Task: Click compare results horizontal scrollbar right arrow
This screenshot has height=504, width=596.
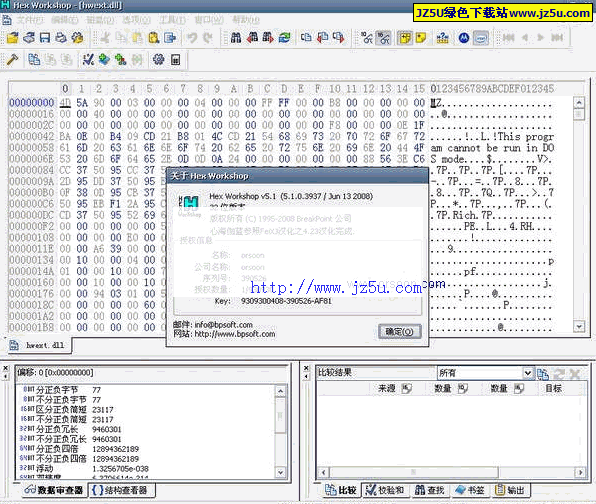Action: coord(580,472)
